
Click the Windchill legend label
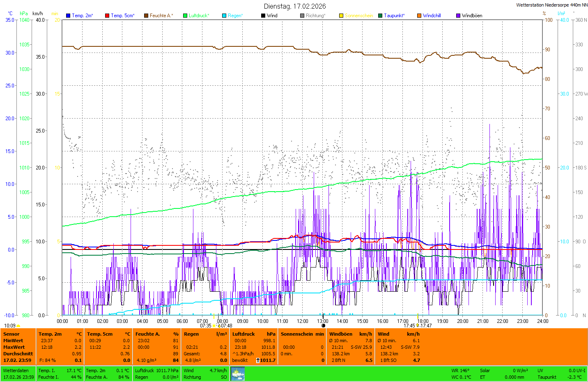pos(432,16)
